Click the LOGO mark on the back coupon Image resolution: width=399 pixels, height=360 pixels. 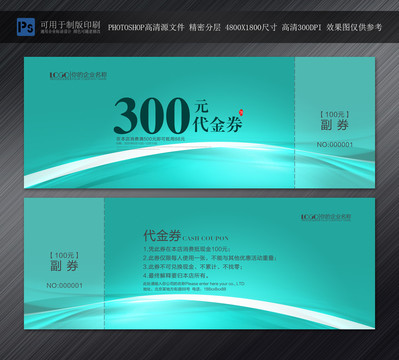[x=311, y=217]
